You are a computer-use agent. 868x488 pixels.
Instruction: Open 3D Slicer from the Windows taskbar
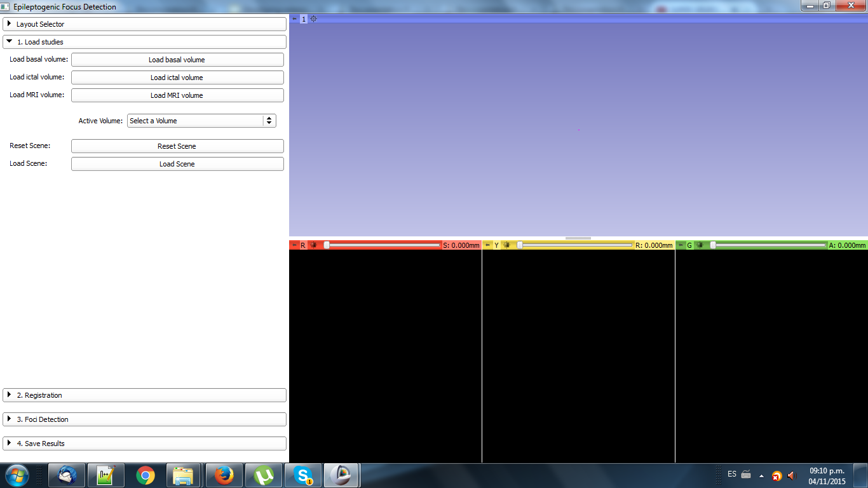click(342, 475)
